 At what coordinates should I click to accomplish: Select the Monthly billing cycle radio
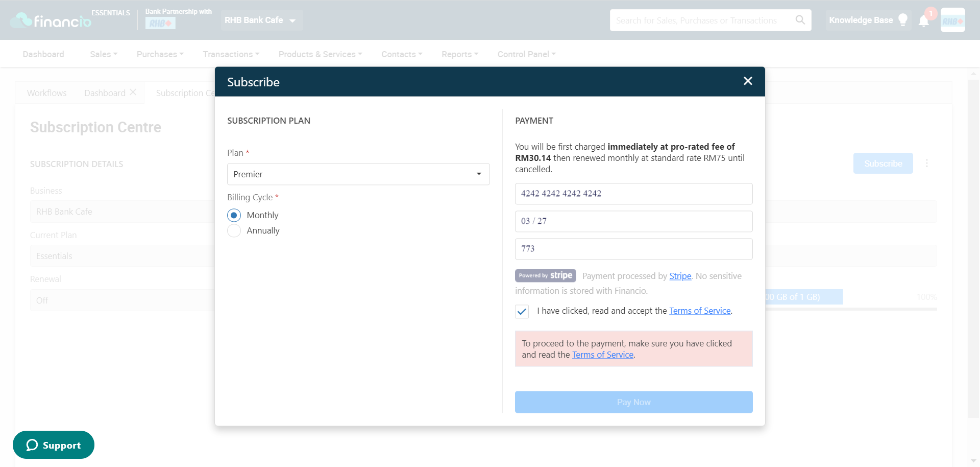tap(234, 215)
